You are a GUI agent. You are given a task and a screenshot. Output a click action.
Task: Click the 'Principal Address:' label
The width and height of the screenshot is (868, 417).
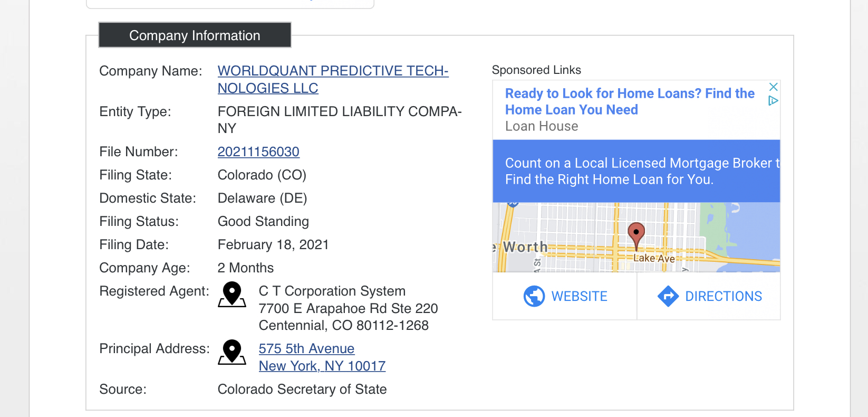tap(154, 348)
